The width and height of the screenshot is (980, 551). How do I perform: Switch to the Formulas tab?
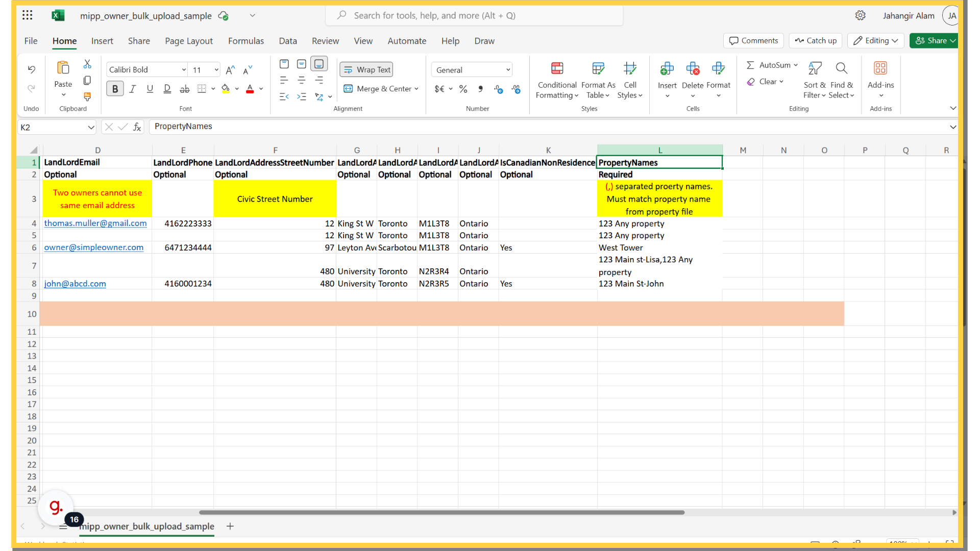coord(246,41)
